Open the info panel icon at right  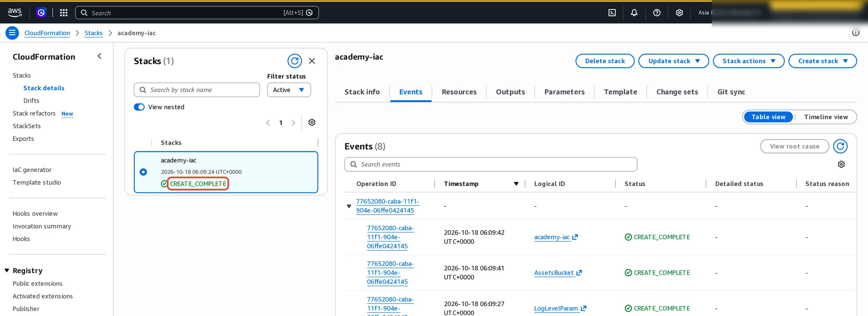856,33
